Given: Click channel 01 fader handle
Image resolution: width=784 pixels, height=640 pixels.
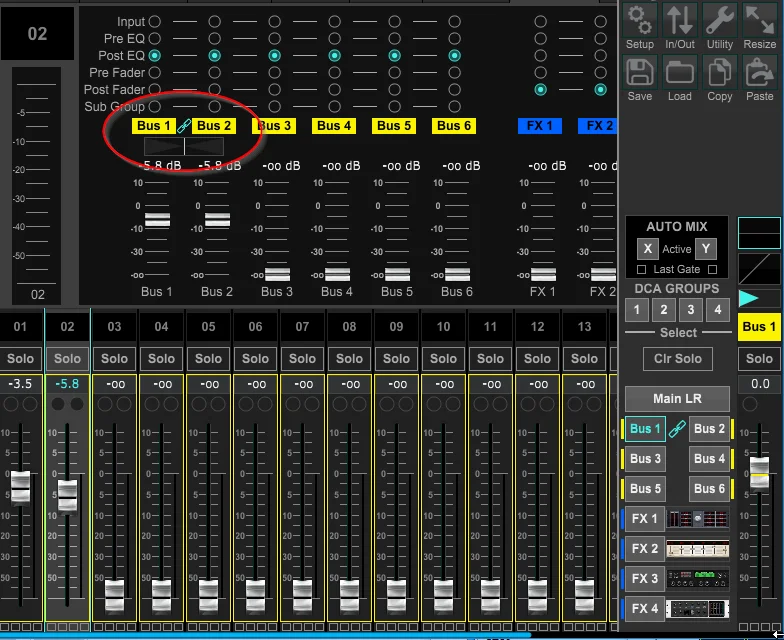Looking at the screenshot, I should (x=20, y=488).
